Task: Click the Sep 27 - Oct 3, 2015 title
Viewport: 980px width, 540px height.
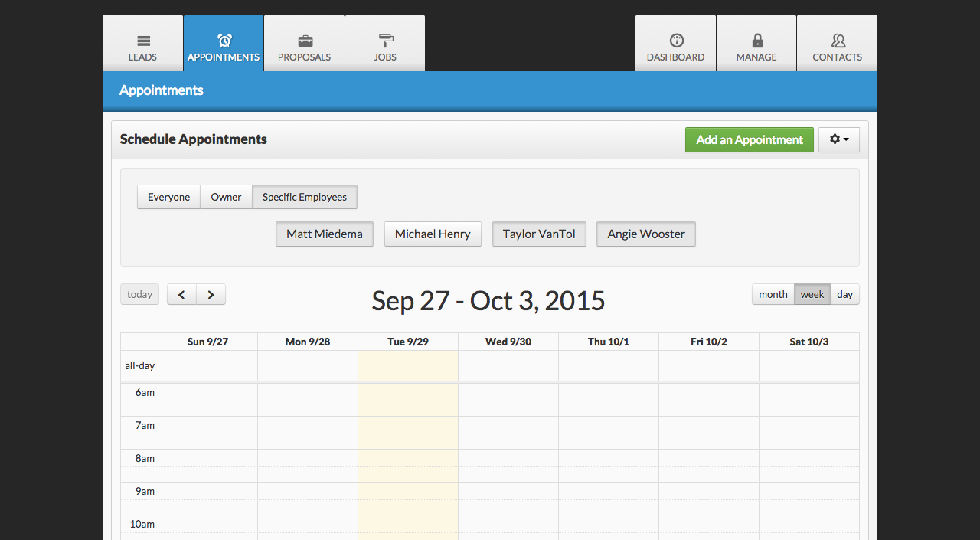Action: [488, 300]
